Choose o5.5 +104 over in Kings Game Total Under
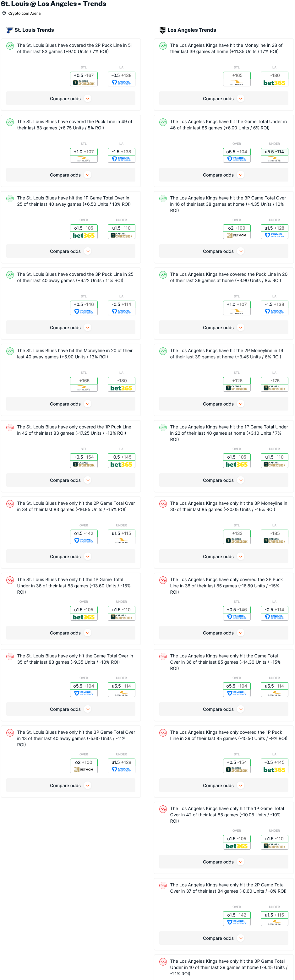 point(237,152)
